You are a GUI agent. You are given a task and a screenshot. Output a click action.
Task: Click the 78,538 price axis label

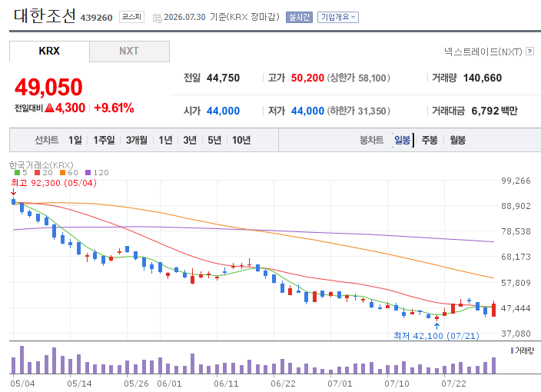click(x=516, y=231)
